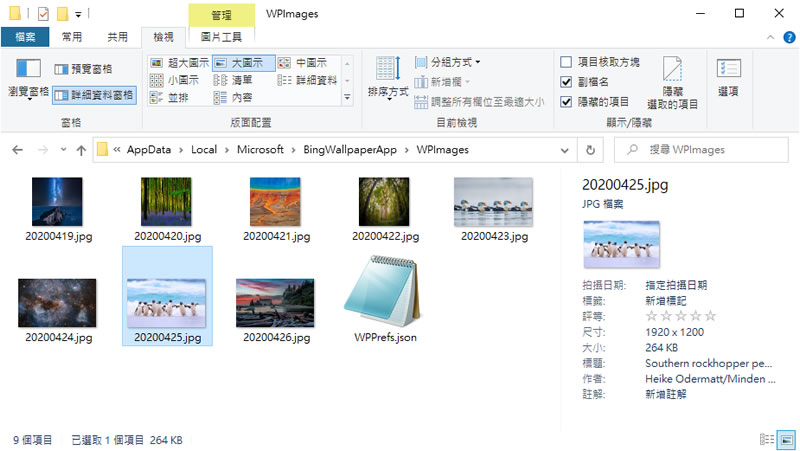Viewport: 800px width, 451px height.
Task: Click 預覽窗格 preview pane button
Action: [84, 69]
